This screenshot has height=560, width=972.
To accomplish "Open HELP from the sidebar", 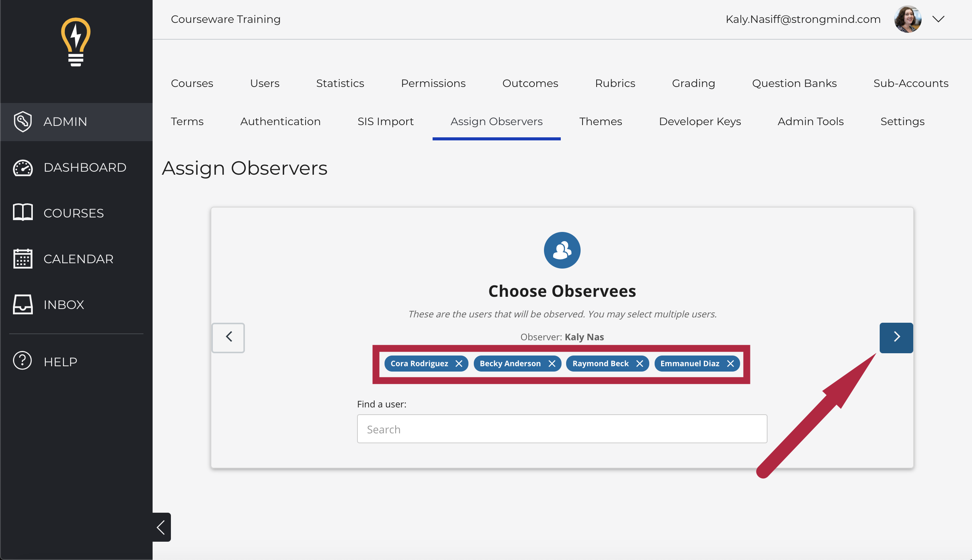I will point(60,362).
